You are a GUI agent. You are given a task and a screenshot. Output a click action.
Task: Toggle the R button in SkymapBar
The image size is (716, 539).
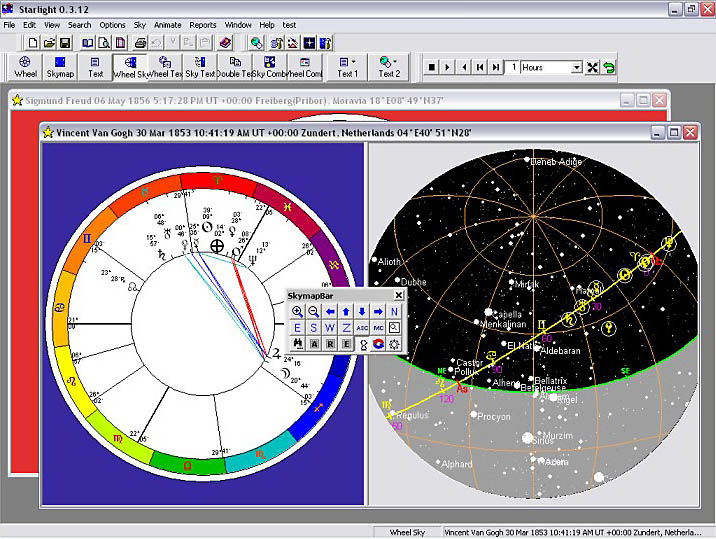point(330,344)
